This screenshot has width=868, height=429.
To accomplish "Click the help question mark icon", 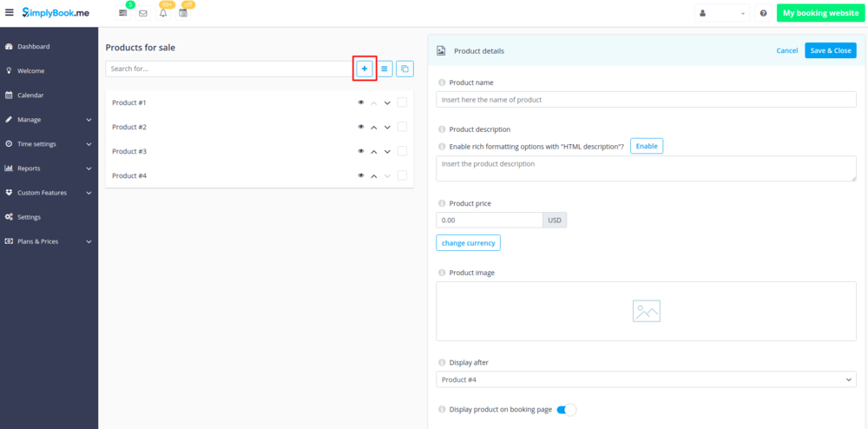I will tap(763, 14).
